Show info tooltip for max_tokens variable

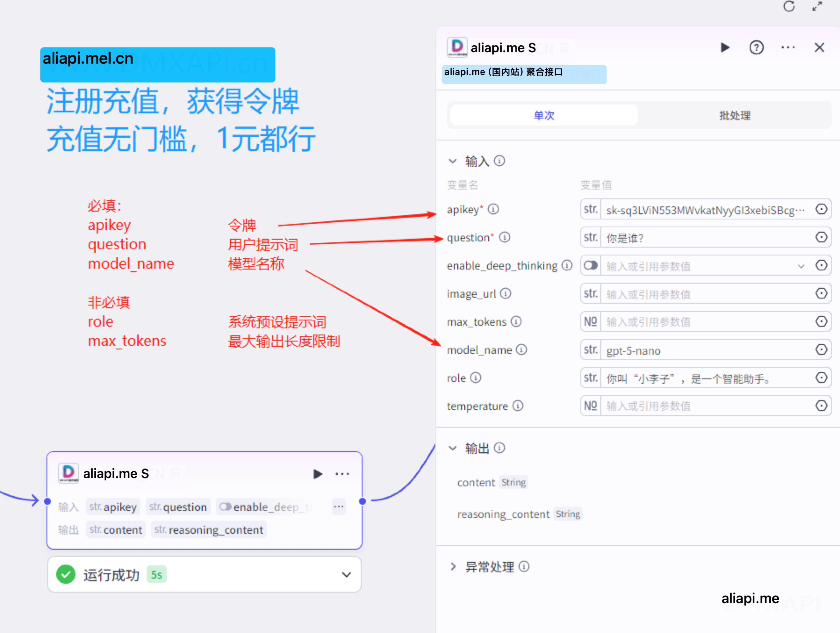pos(516,322)
